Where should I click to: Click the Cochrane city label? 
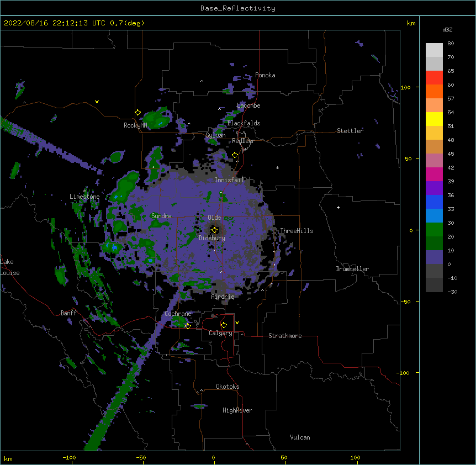coord(178,314)
